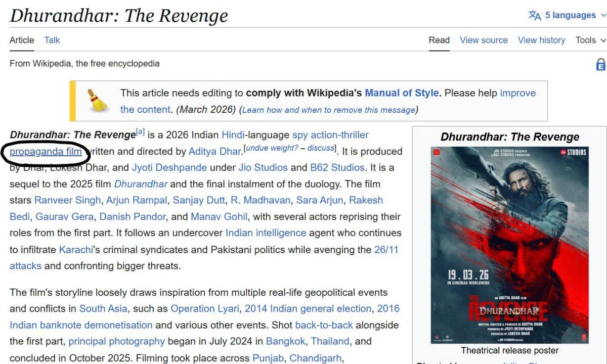Open the 'discuss' inline tag link
Viewport: 607px width, 364px height.
click(321, 148)
